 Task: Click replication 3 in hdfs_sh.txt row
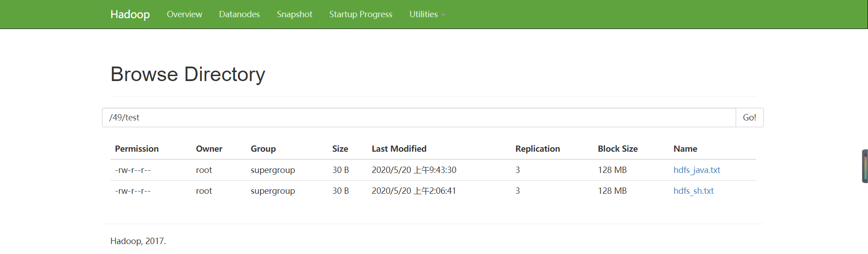517,191
